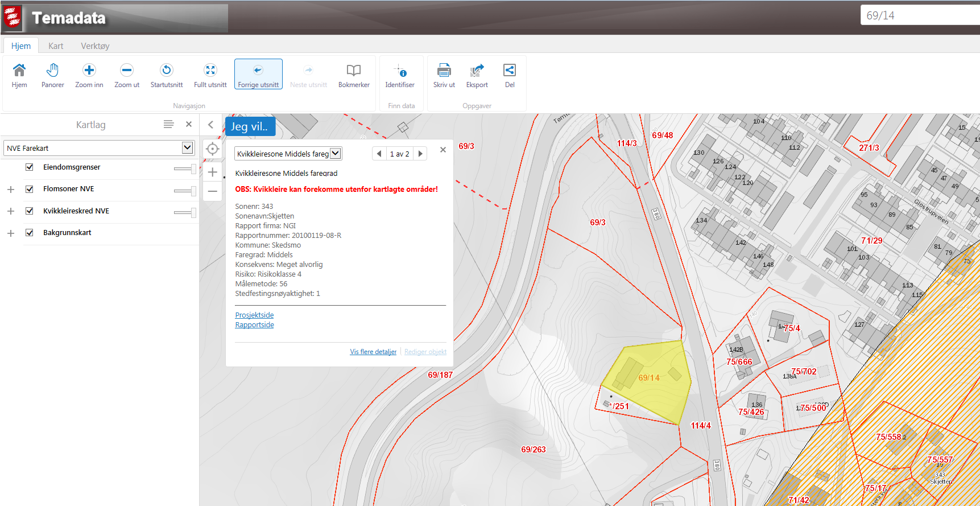
Task: Click parcel label 69/48 on map
Action: 663,135
